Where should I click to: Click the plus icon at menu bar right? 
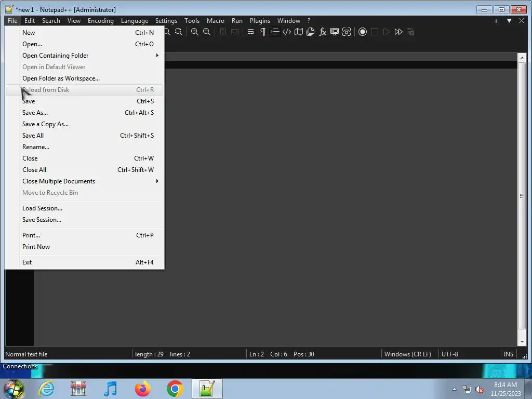(496, 21)
